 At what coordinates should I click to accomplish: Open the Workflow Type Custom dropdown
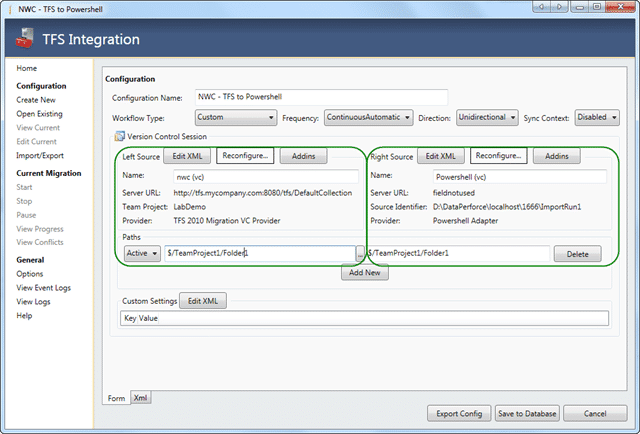pyautogui.click(x=236, y=117)
